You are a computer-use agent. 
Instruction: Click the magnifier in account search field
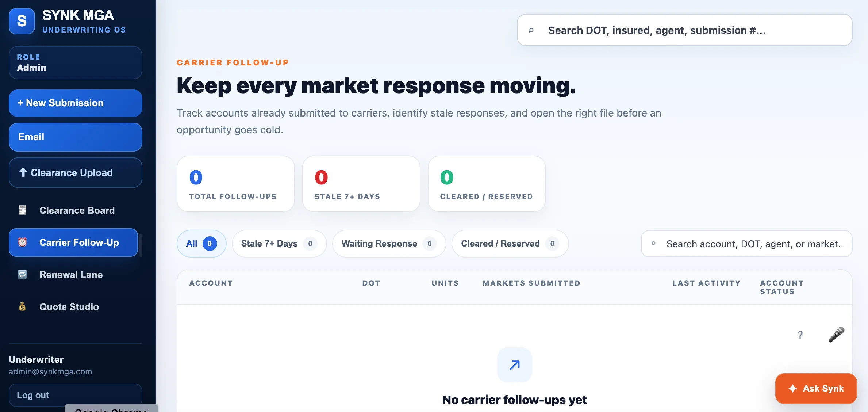653,244
